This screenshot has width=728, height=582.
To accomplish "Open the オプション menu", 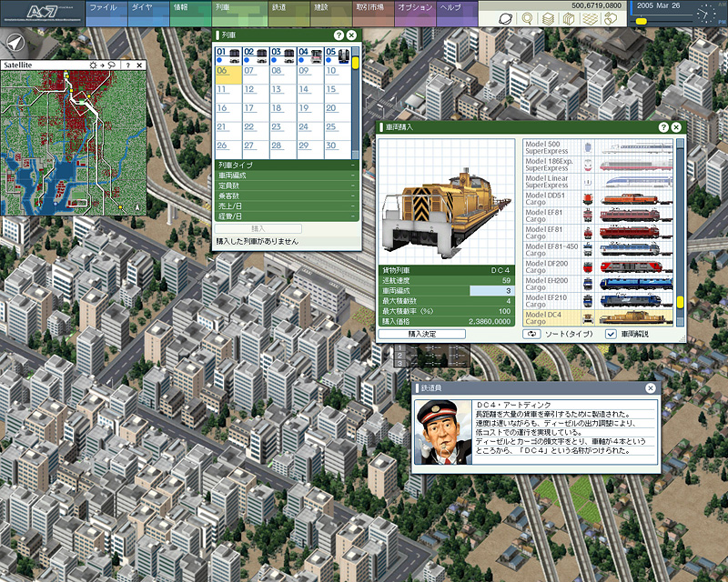I will coord(415,14).
